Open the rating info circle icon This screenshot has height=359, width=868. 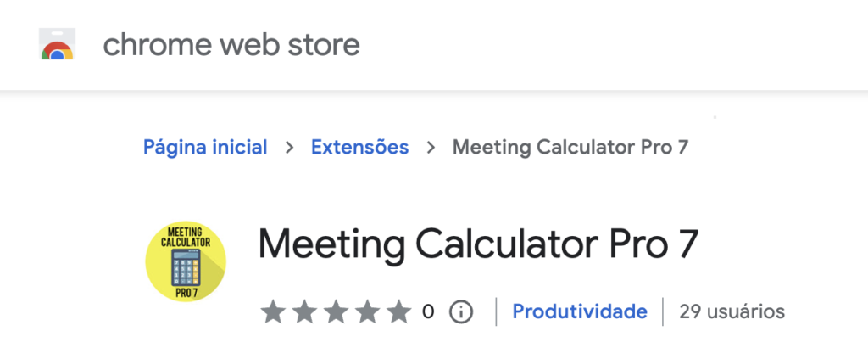point(460,312)
